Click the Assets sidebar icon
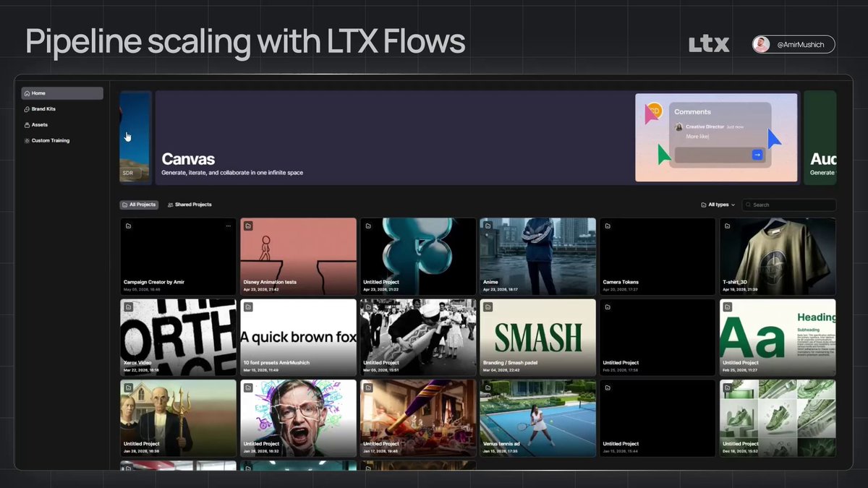The image size is (868, 488). [x=27, y=125]
